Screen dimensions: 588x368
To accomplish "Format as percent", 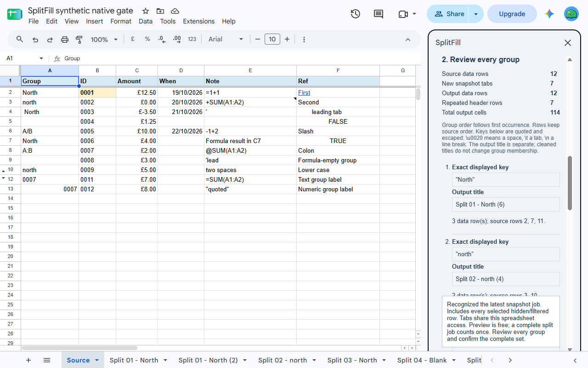I will 147,39.
